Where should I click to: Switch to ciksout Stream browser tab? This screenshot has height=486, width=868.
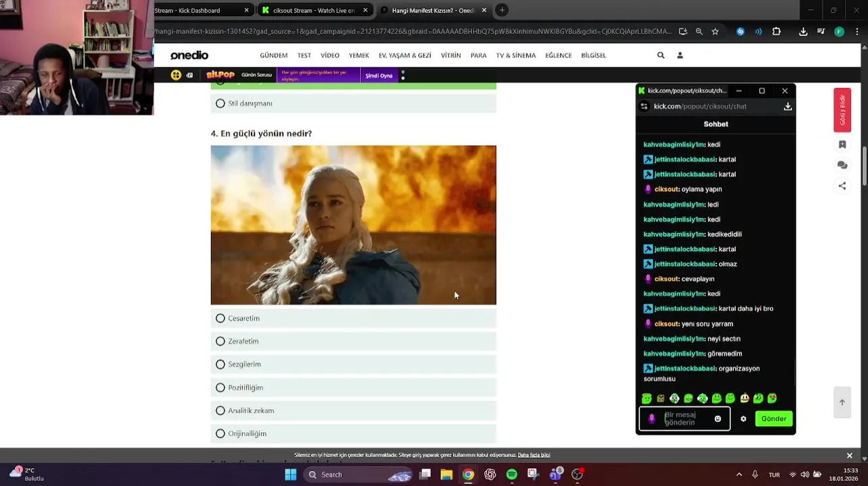316,10
